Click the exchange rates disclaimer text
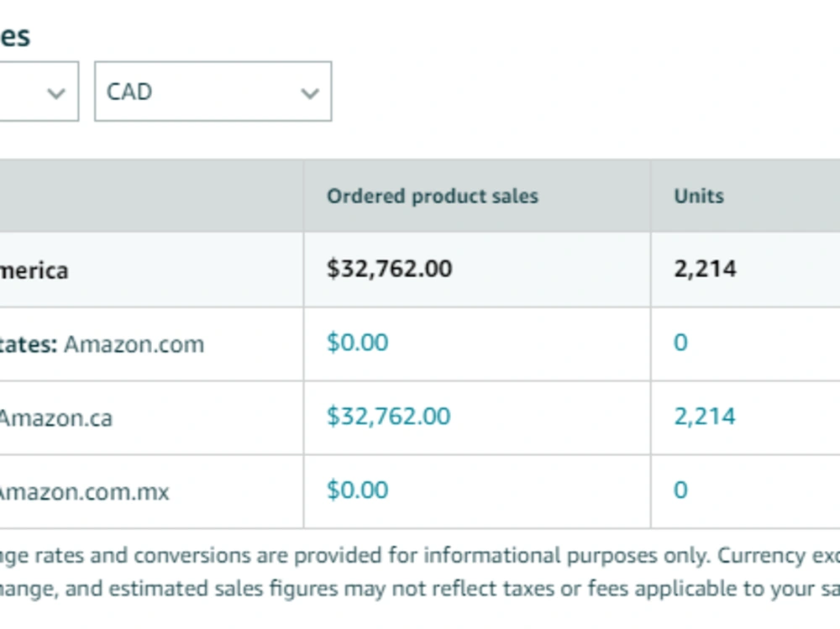This screenshot has width=840, height=629. pyautogui.click(x=420, y=572)
